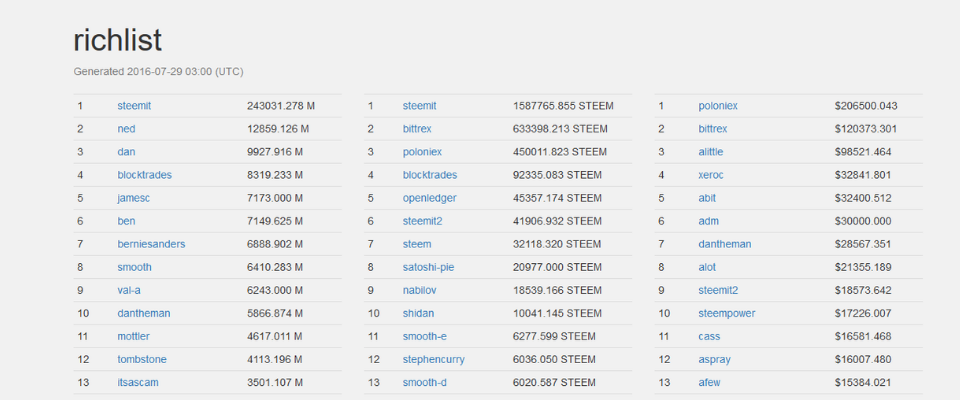Open the tombstone account link
The image size is (960, 400).
click(142, 360)
